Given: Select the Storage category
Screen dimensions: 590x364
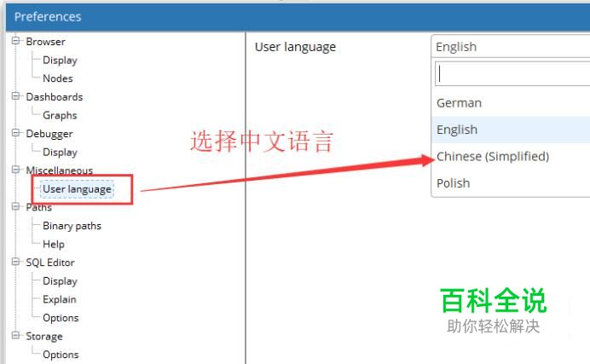Looking at the screenshot, I should (x=44, y=336).
